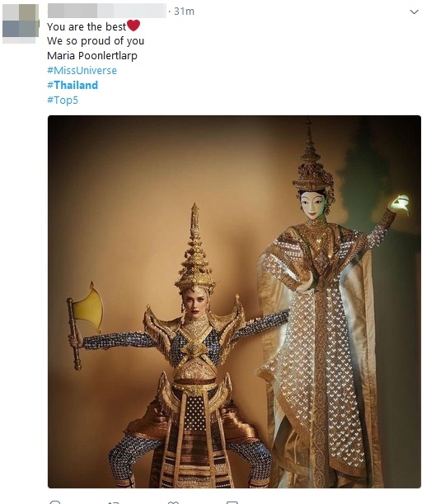
Task: Open the poster's blurred profile avatar
Action: pos(21,23)
